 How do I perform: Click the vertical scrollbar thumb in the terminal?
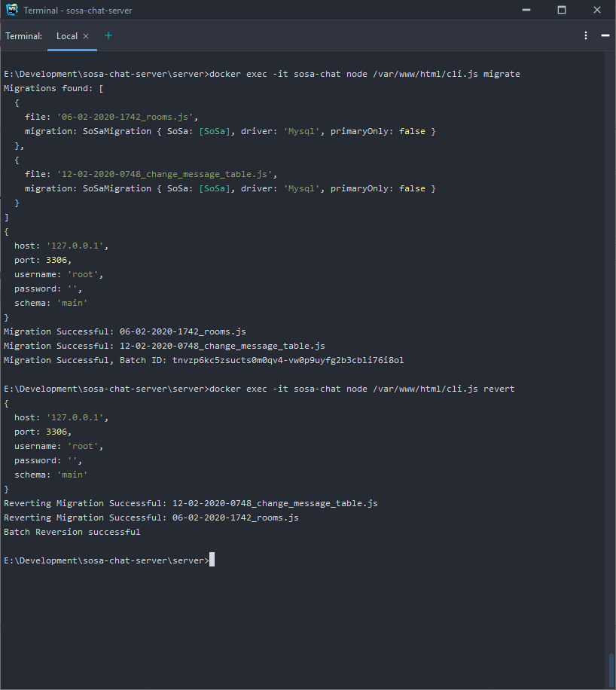pos(611,671)
